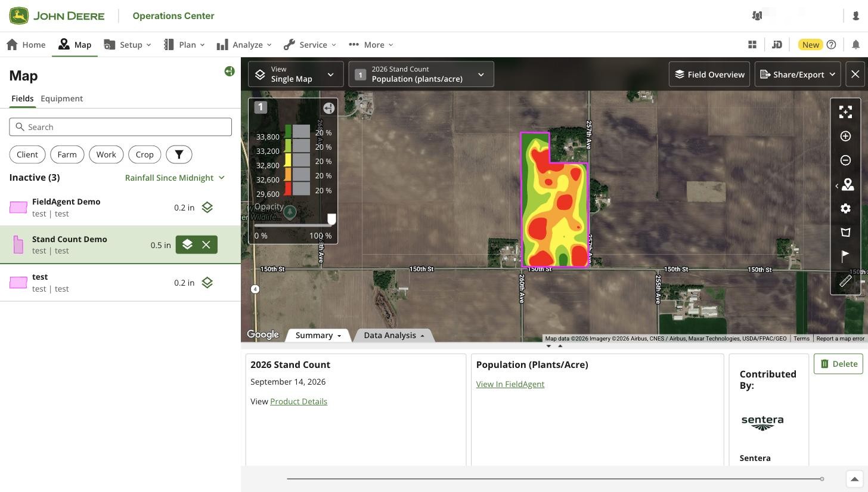
Task: Collapse the Data Analysis tab
Action: point(394,335)
